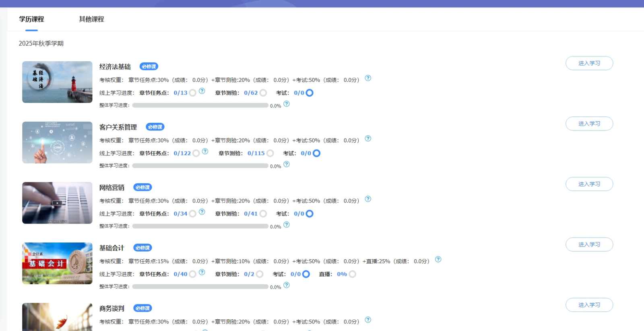
Task: Click help icon after 经济法基础 overall progress bar
Action: tap(287, 104)
